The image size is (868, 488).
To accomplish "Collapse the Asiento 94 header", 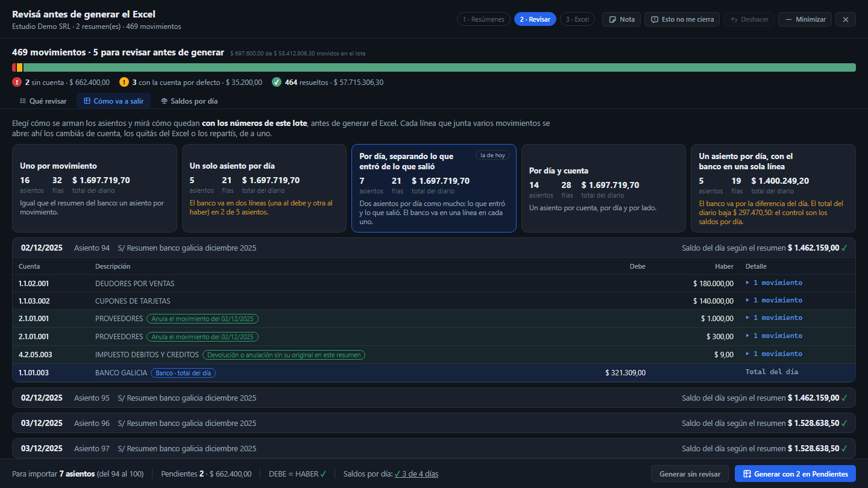I will click(x=434, y=248).
